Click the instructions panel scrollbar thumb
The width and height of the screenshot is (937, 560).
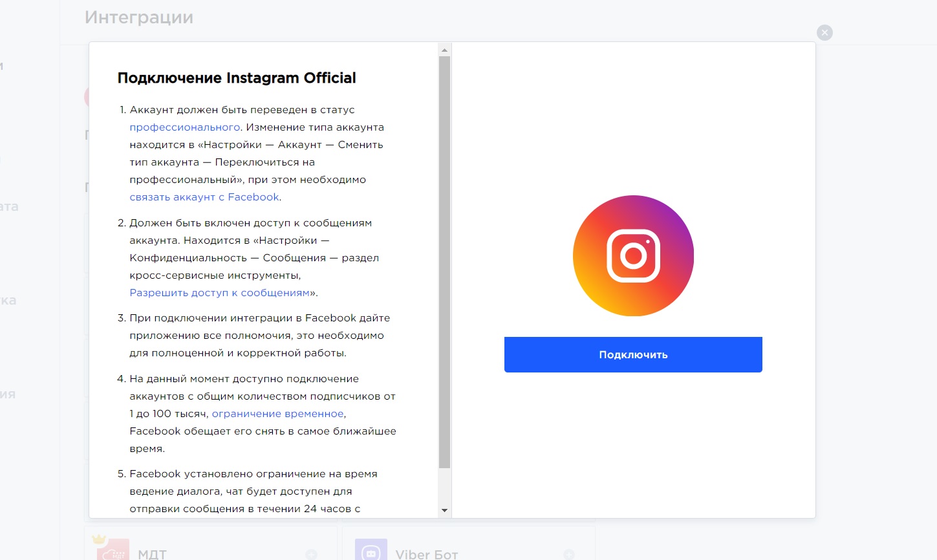coord(444,259)
